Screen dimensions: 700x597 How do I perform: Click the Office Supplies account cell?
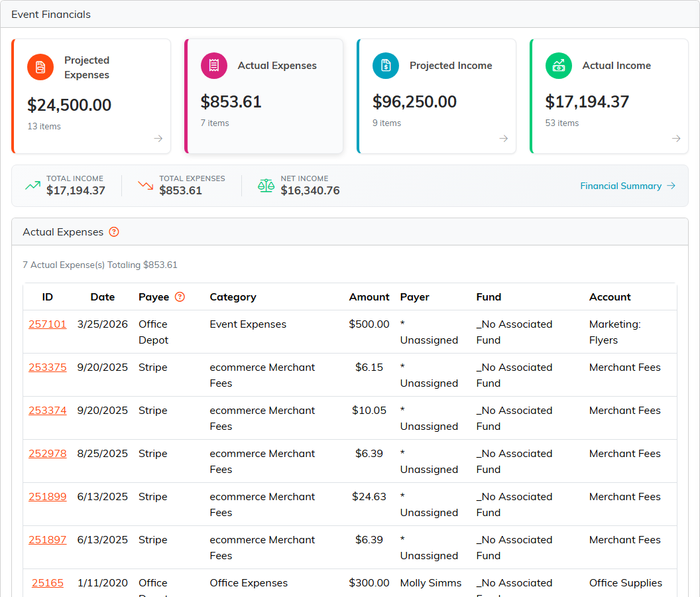tap(626, 582)
